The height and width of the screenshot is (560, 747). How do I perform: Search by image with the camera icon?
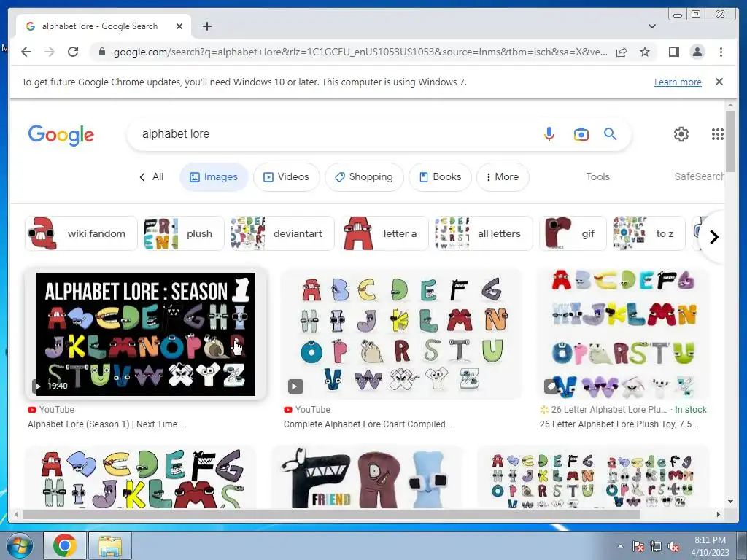tap(581, 134)
